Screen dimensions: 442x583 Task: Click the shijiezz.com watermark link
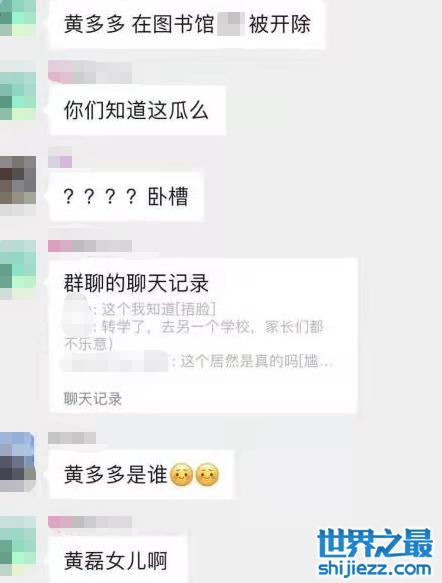pyautogui.click(x=375, y=568)
